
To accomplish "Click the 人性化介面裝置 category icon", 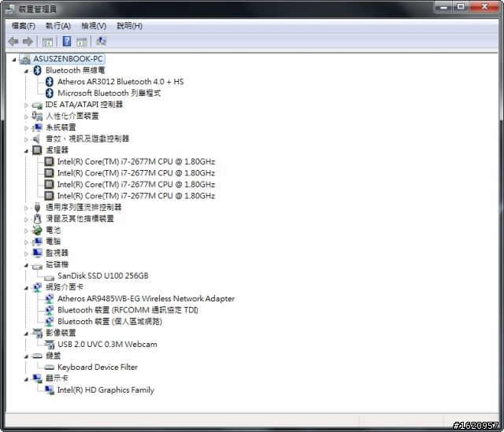I will coord(37,116).
